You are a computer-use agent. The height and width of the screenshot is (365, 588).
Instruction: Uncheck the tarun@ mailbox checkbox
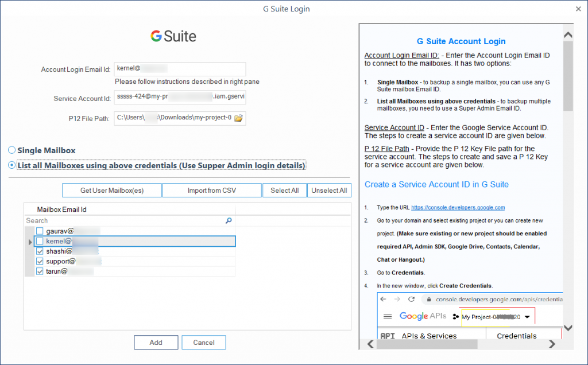pyautogui.click(x=40, y=271)
